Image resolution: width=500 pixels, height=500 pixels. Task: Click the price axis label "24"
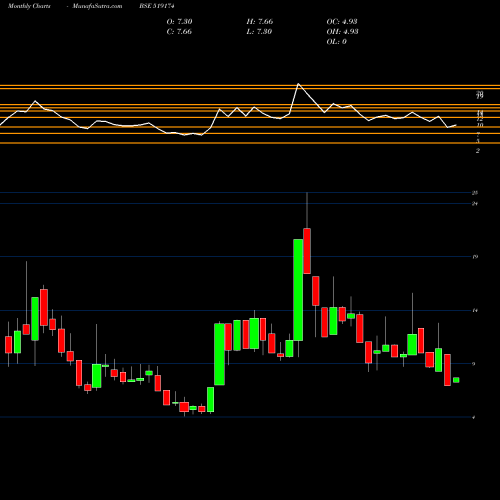tap(475, 204)
